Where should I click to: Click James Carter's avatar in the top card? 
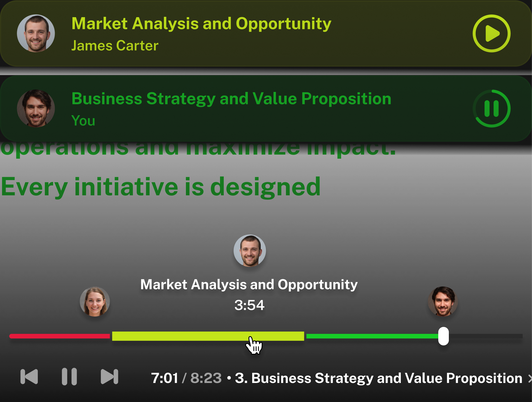tap(36, 33)
